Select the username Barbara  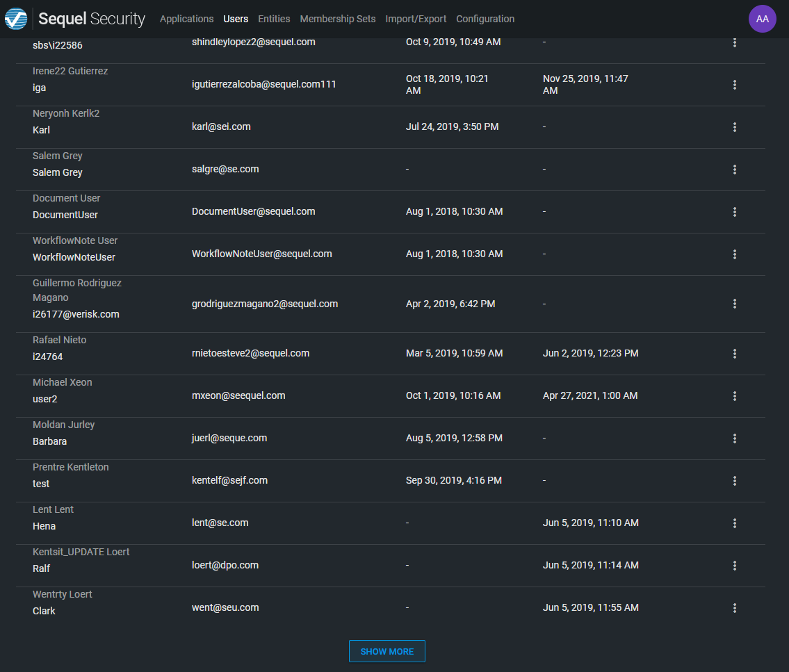pyautogui.click(x=49, y=441)
